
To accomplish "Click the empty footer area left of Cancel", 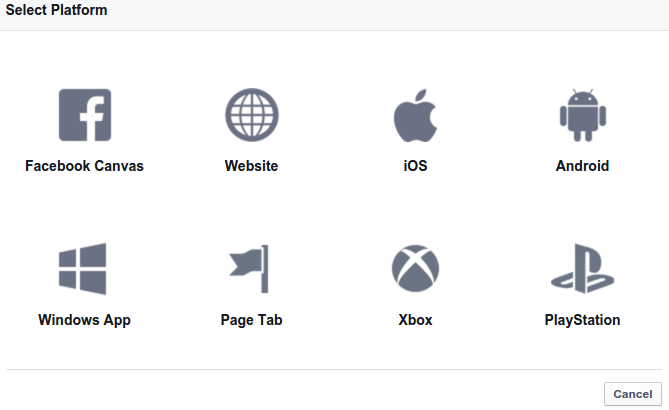I will 299,394.
